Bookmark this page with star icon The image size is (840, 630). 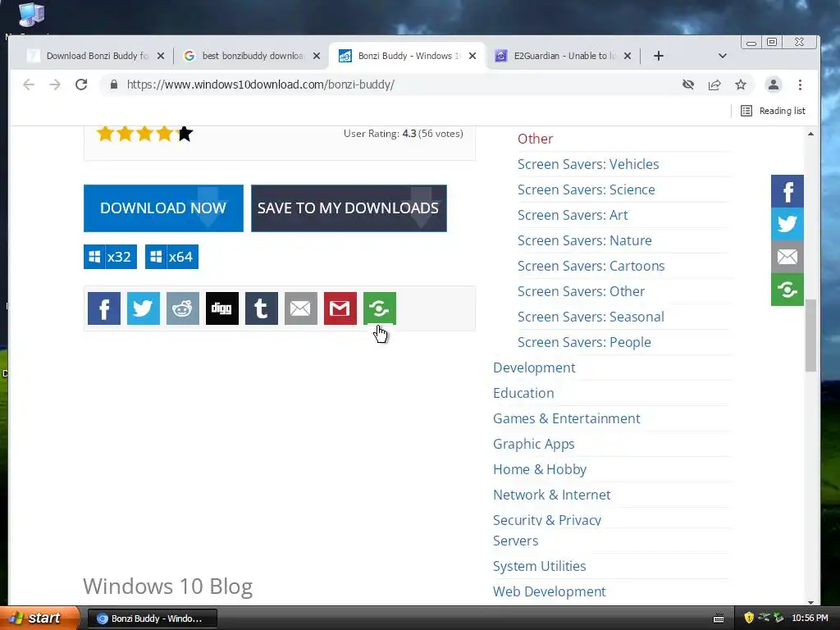pos(741,84)
